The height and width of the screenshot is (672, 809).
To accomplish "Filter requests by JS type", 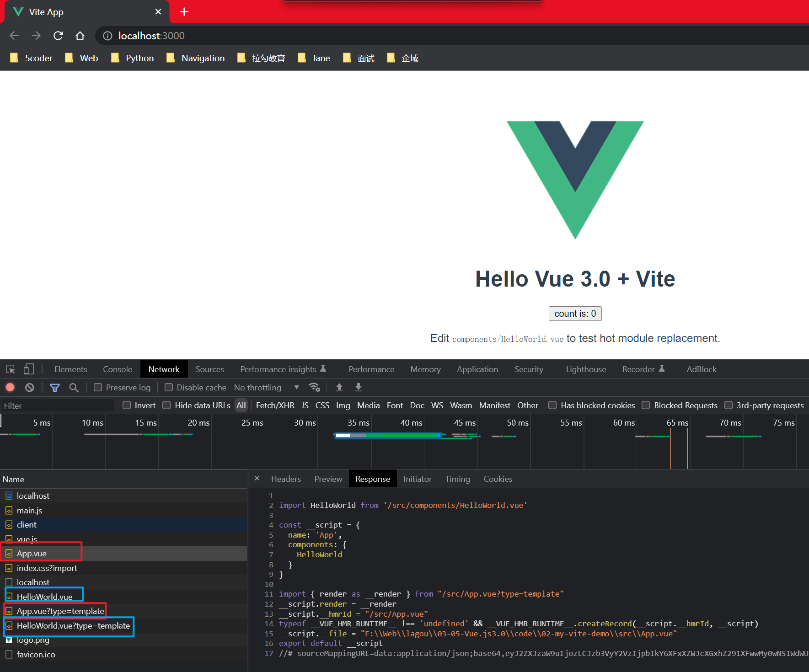I will 305,405.
